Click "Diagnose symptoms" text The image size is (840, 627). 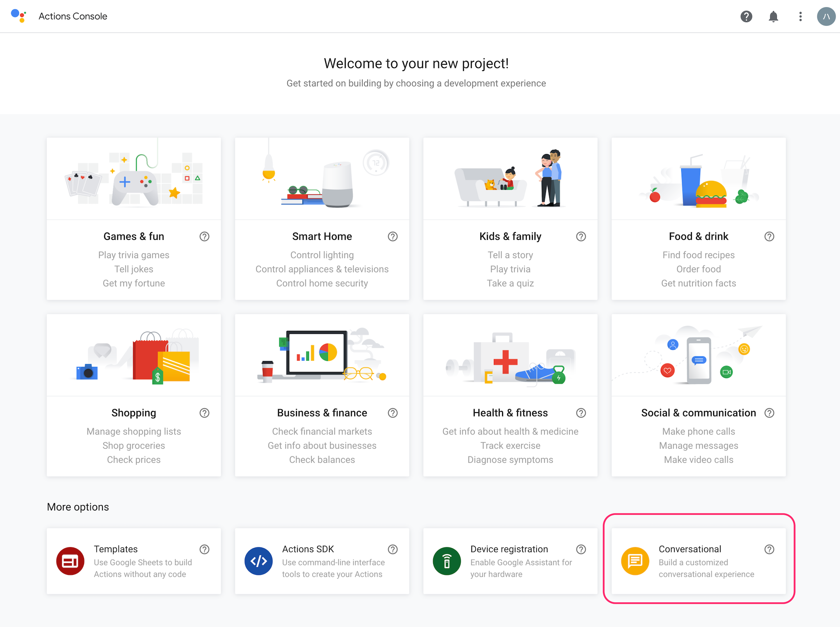pos(510,460)
